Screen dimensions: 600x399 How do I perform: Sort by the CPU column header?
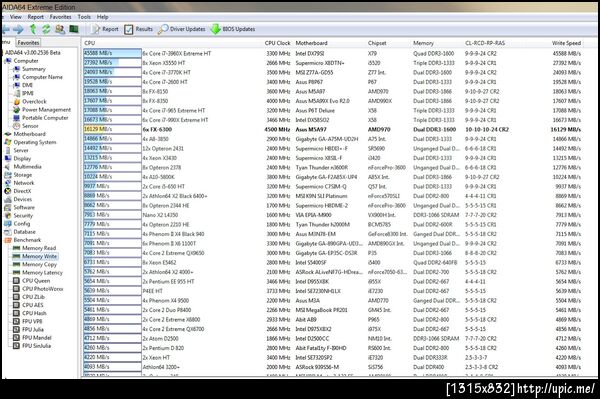[90, 43]
